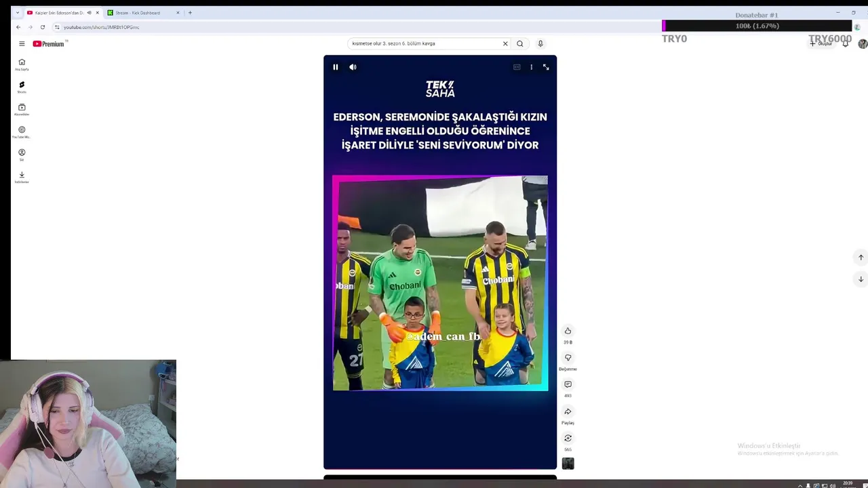Dislike the Short with thumbs down
The width and height of the screenshot is (868, 488).
pyautogui.click(x=568, y=358)
